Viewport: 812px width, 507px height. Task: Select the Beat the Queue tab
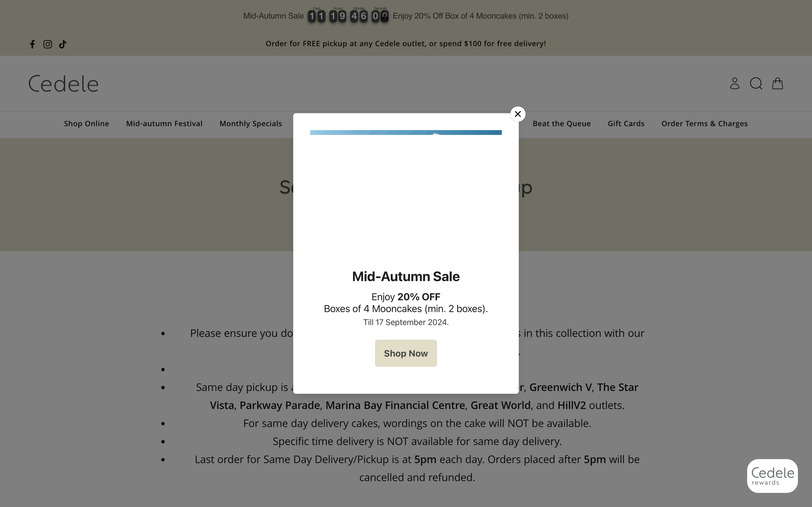(561, 124)
